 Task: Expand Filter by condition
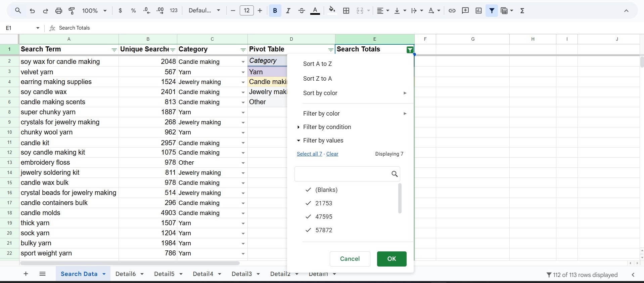coord(324,127)
